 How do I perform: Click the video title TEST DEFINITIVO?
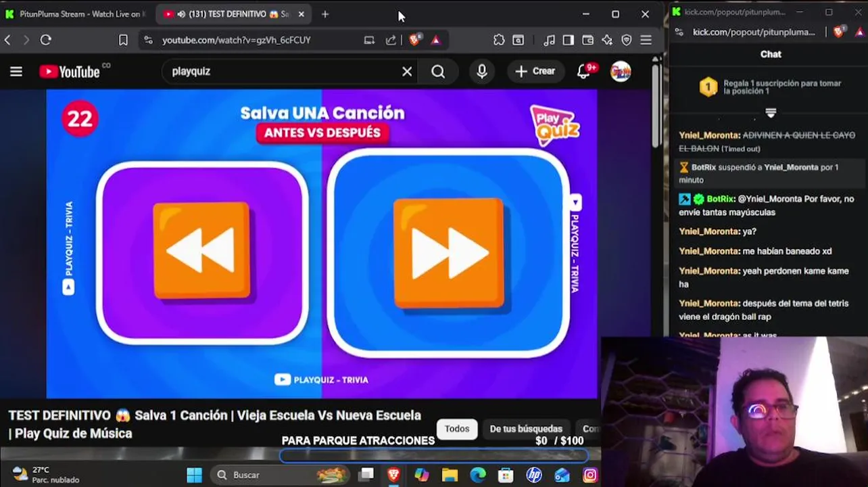point(215,424)
